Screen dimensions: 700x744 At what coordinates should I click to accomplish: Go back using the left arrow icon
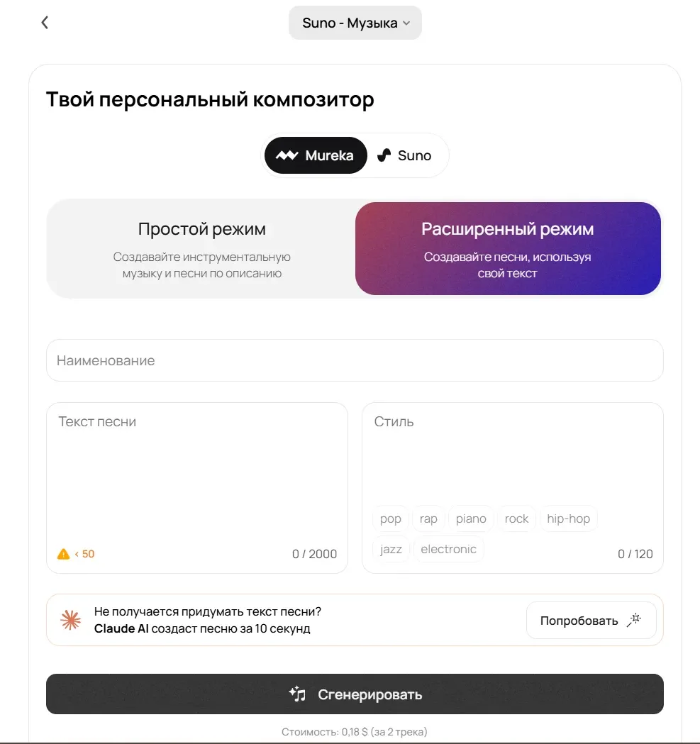45,23
